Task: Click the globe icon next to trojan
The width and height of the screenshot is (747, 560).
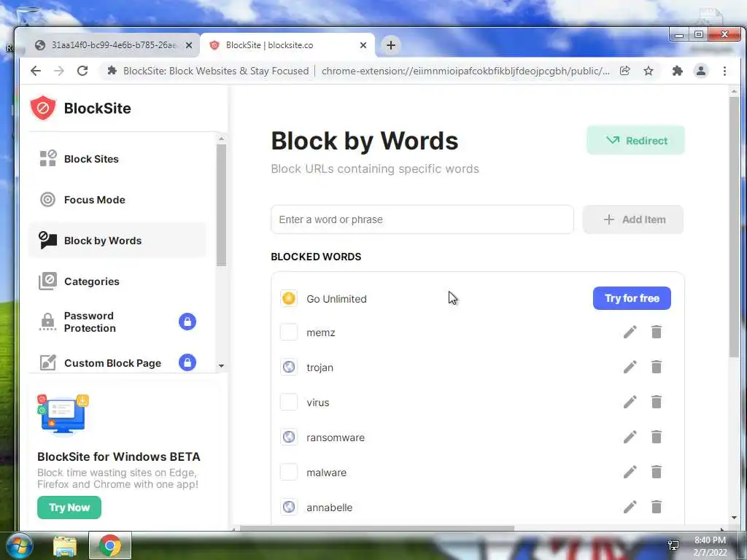Action: coord(289,367)
